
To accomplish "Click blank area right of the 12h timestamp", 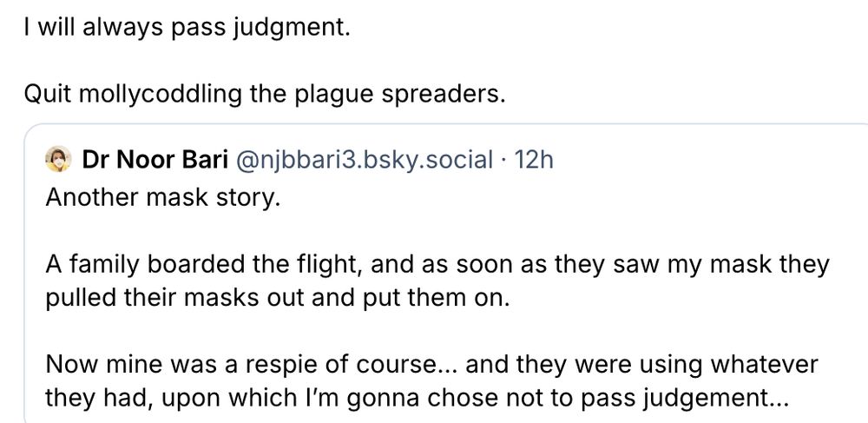I will [694, 161].
